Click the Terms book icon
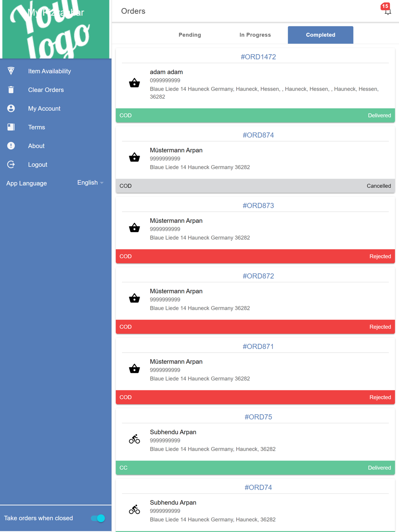 pyautogui.click(x=11, y=127)
